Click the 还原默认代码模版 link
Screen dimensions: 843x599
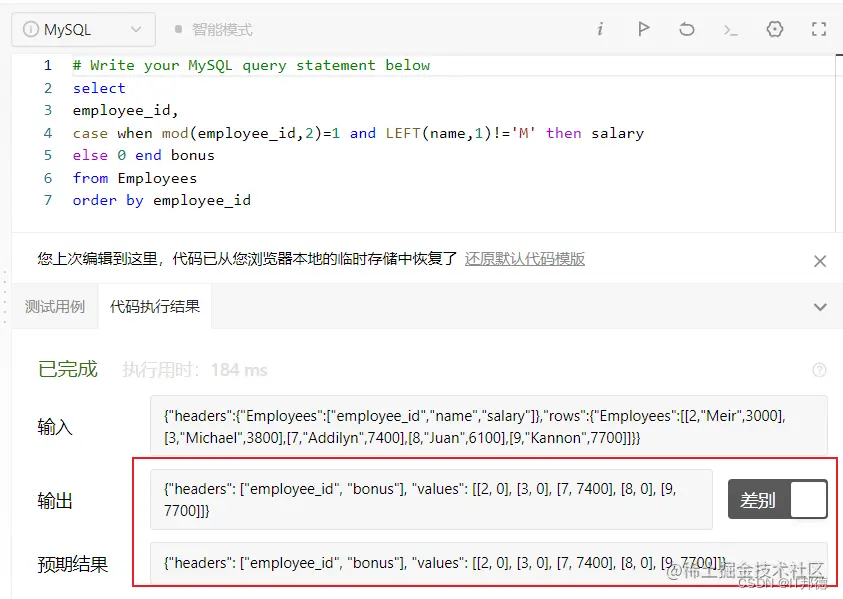coord(525,259)
